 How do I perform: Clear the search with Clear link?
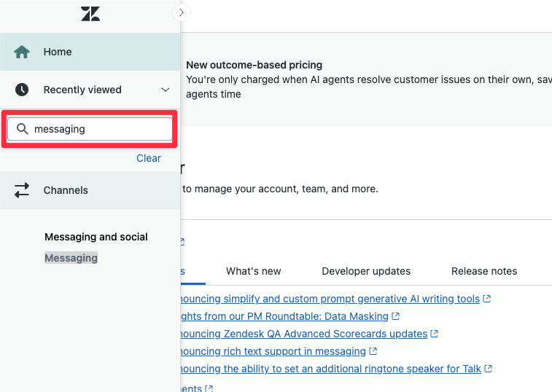coord(149,158)
